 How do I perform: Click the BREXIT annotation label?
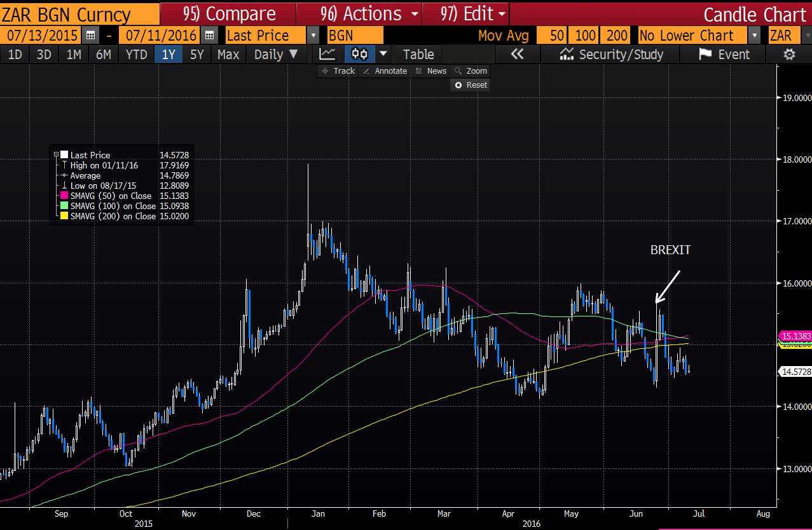click(x=670, y=250)
